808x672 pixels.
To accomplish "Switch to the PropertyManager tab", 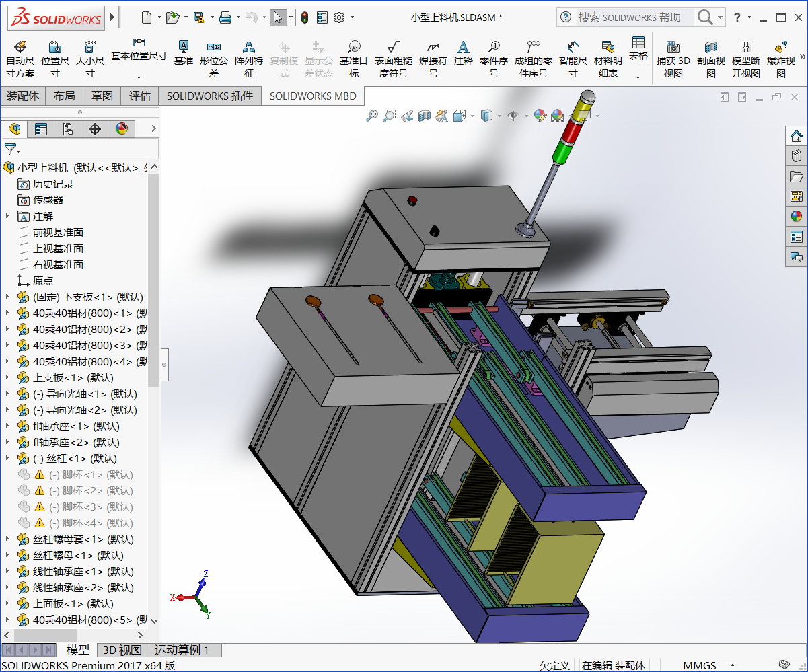I will point(41,128).
